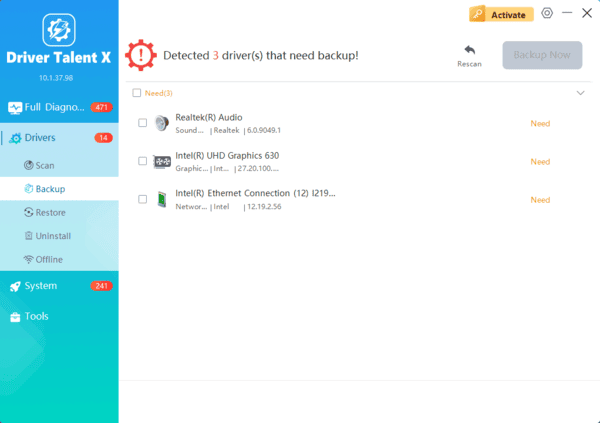Click the Intel UHD Graphics card icon

162,162
